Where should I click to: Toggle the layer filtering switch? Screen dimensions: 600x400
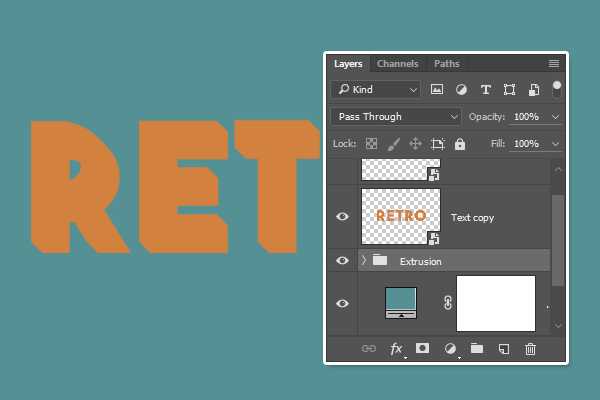pos(556,89)
